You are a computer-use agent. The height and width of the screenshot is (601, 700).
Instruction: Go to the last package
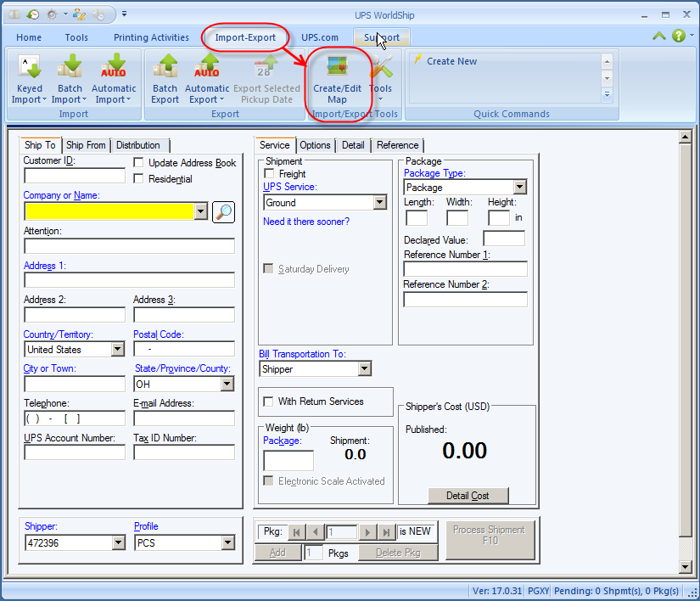tap(386, 531)
